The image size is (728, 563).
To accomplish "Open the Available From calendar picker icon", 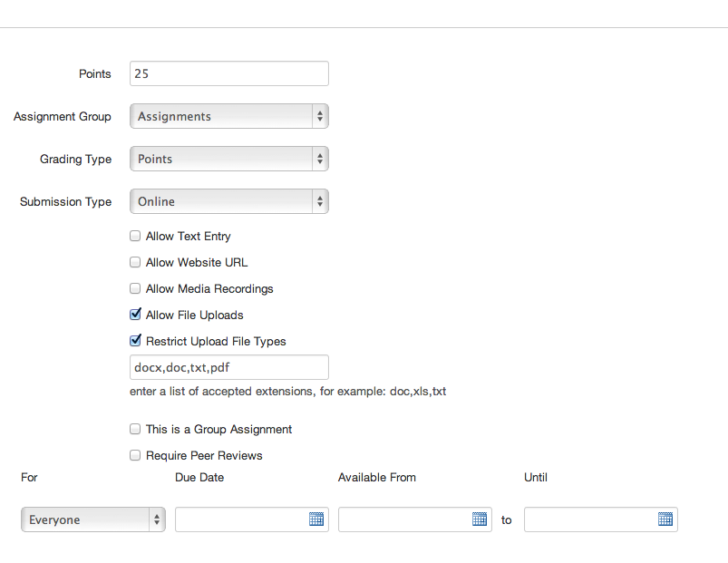I will 480,519.
